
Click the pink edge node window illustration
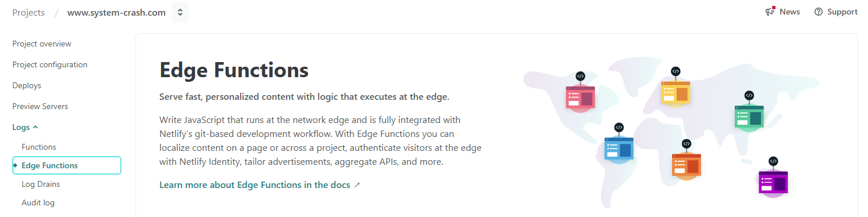tap(580, 97)
